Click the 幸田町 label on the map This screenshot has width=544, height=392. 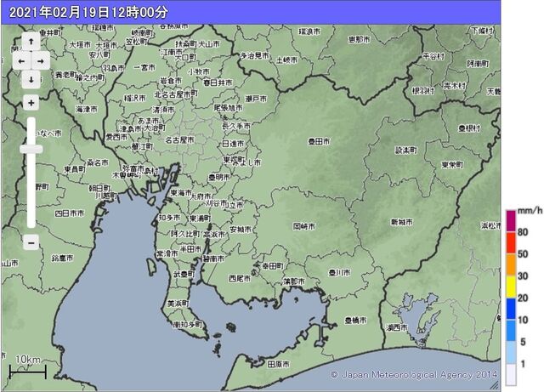point(273,266)
